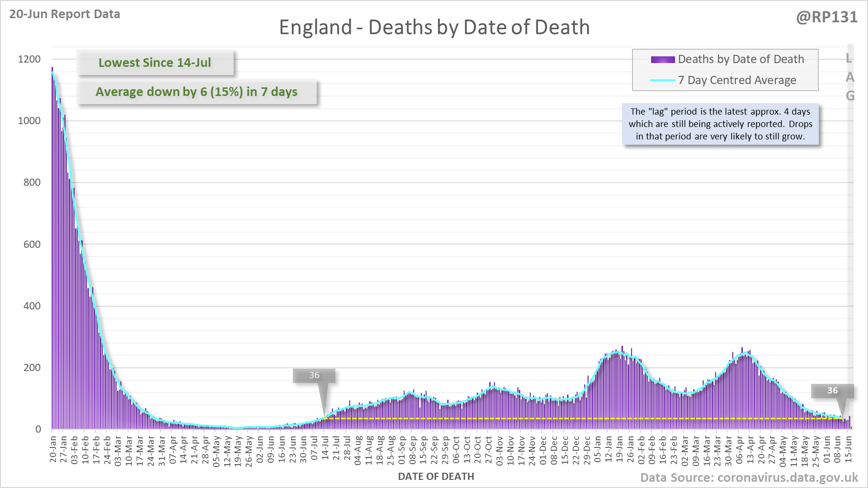Click the chart title 'England - Deaths by Date of Death'
Viewport: 868px width, 488px height.
coord(434,27)
